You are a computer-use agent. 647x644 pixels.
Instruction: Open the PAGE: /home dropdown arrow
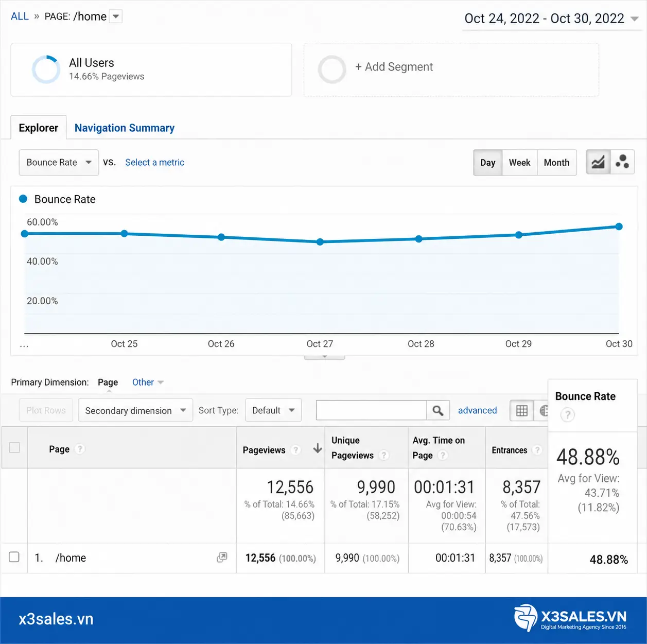click(x=116, y=16)
